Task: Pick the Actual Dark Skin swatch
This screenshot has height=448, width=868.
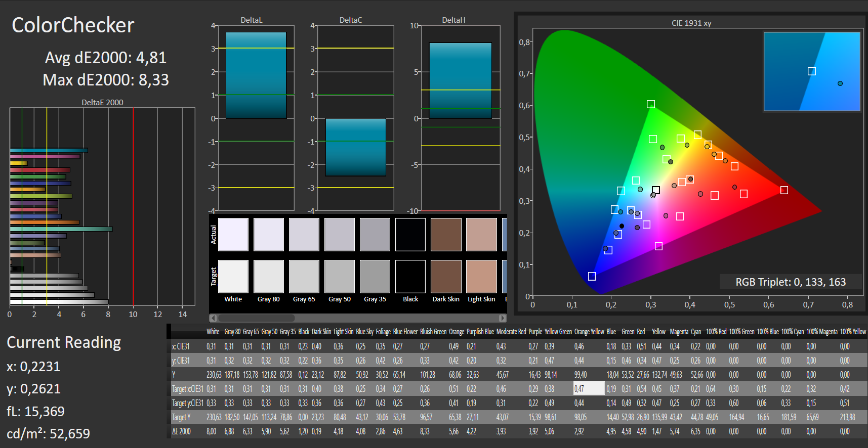Action: pyautogui.click(x=446, y=235)
